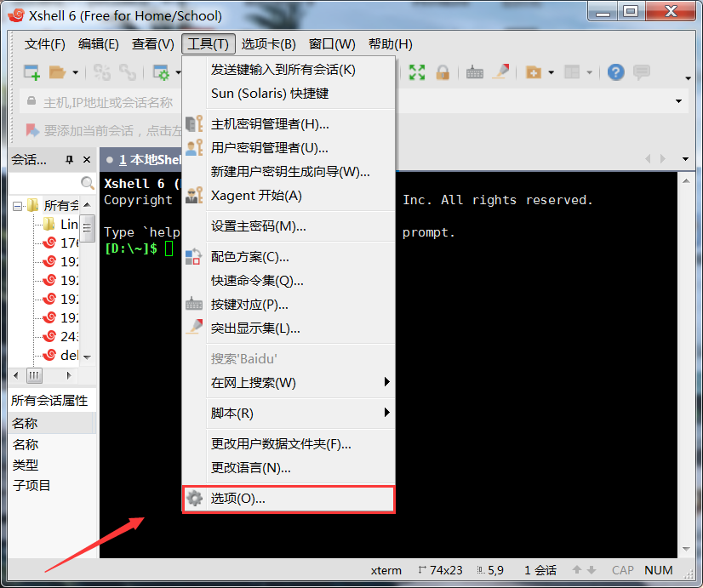Click the session search input box

coord(44,183)
